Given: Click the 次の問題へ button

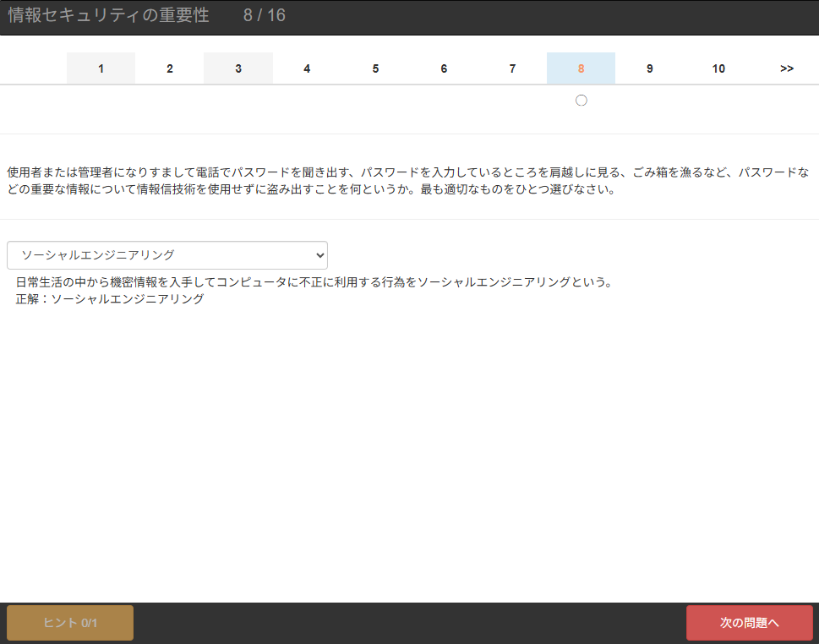Looking at the screenshot, I should [x=749, y=623].
